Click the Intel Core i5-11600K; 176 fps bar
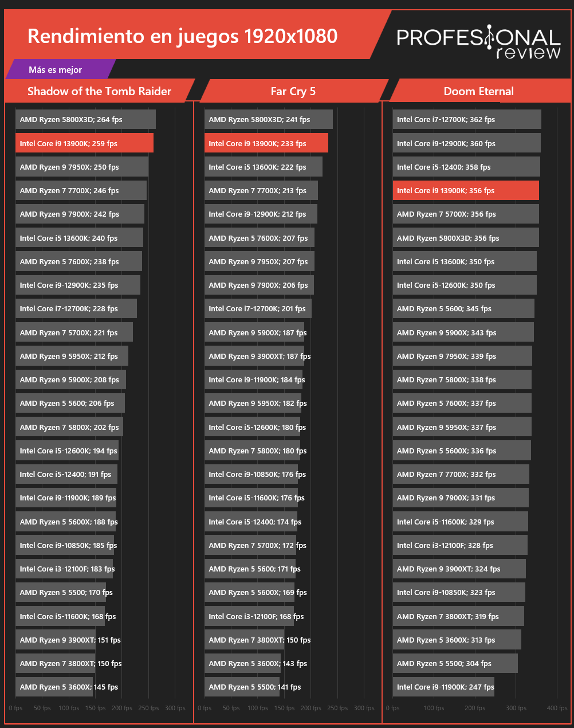 [x=251, y=498]
